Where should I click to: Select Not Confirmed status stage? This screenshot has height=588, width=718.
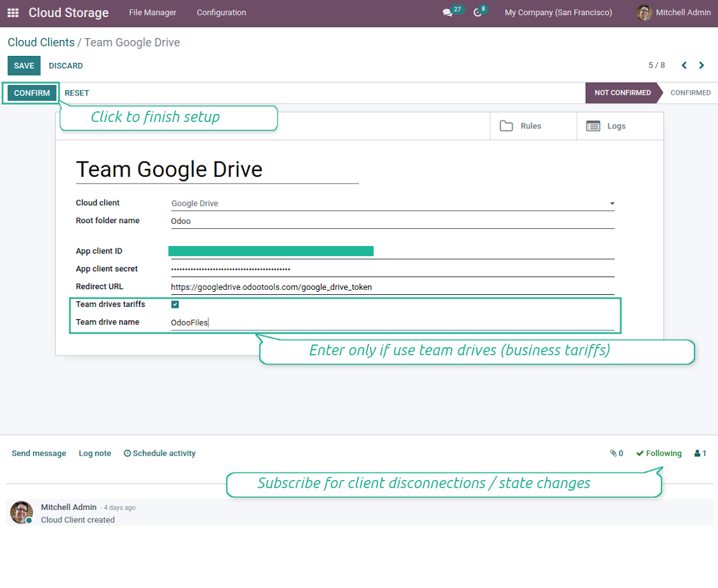pos(622,93)
